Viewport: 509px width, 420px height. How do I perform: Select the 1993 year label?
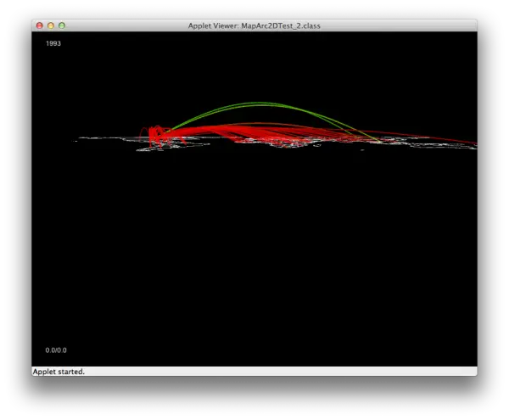tap(53, 43)
